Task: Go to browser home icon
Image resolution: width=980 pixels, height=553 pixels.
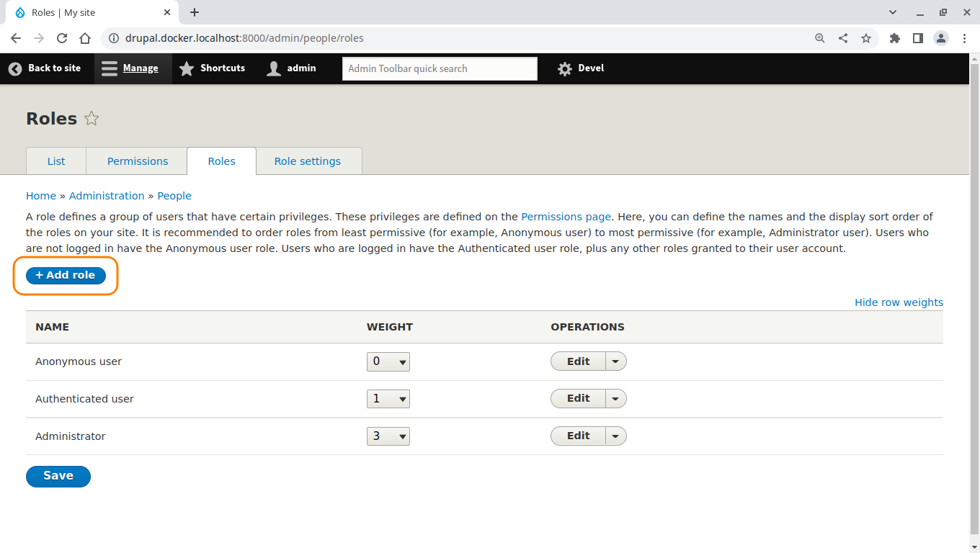Action: pyautogui.click(x=85, y=38)
